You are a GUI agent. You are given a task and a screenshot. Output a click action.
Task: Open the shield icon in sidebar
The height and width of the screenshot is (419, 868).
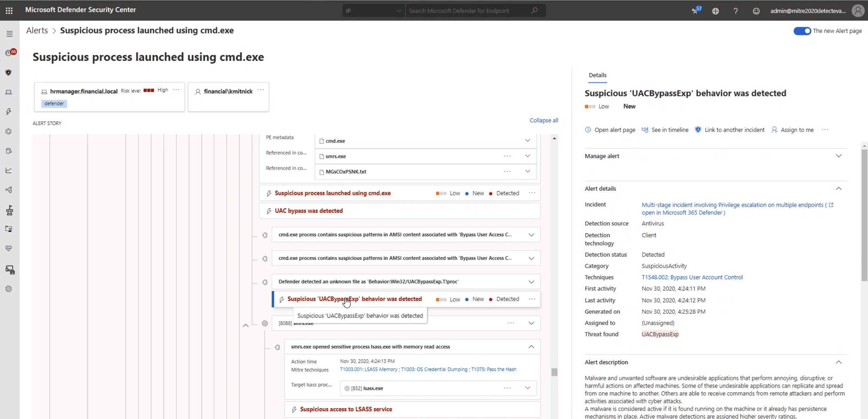point(9,72)
